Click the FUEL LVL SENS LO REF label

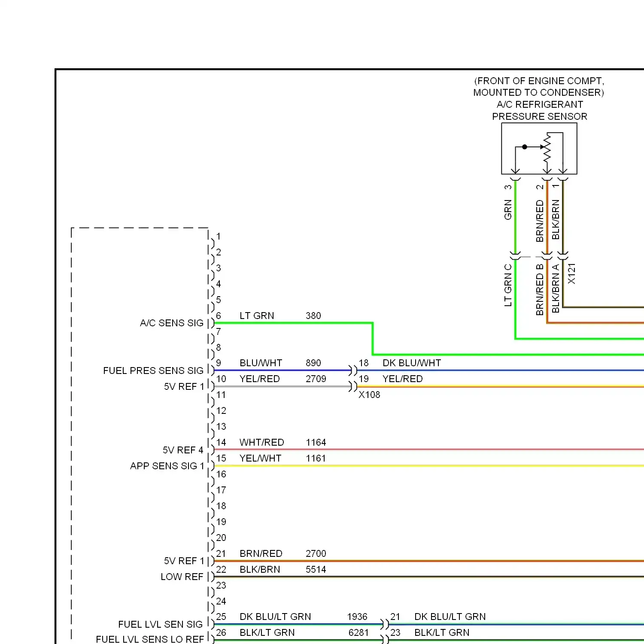click(150, 639)
